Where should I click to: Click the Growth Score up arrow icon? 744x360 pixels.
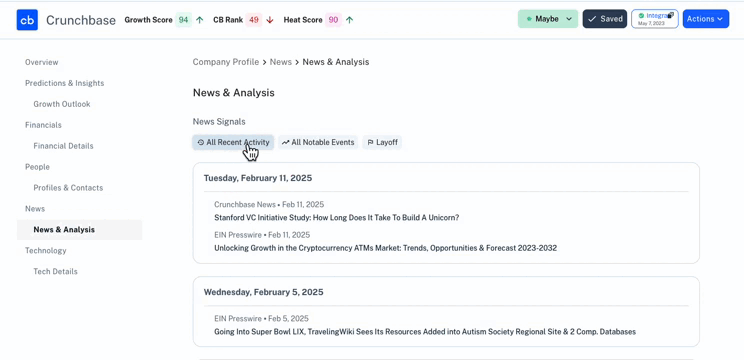(x=200, y=20)
